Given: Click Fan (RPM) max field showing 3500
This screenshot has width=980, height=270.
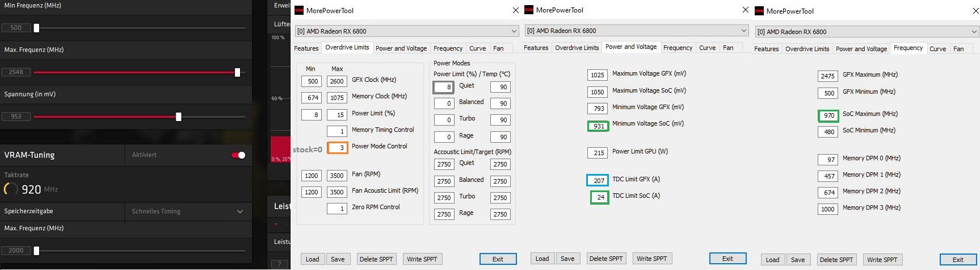Looking at the screenshot, I should click(337, 176).
